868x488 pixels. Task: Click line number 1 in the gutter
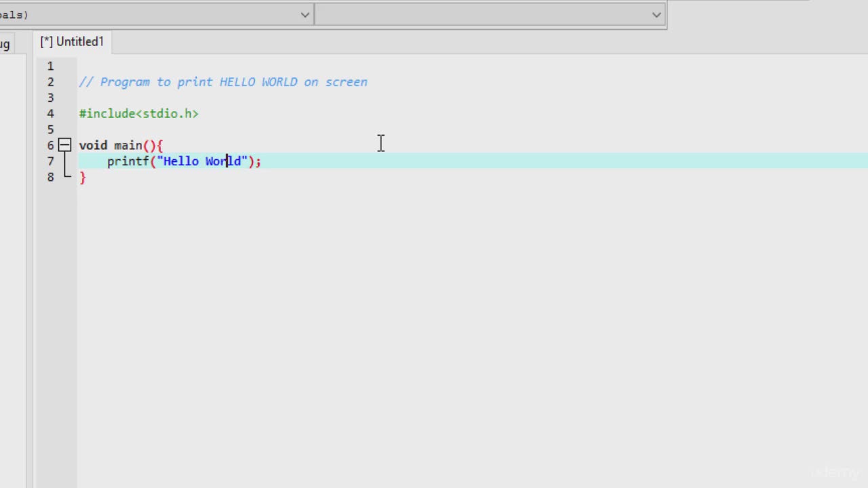(x=50, y=66)
